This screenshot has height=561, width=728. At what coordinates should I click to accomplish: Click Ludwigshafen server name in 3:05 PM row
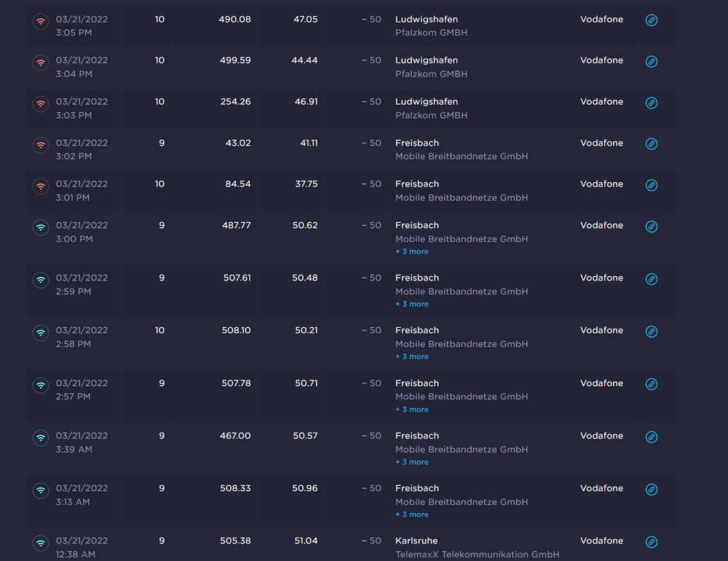click(426, 20)
